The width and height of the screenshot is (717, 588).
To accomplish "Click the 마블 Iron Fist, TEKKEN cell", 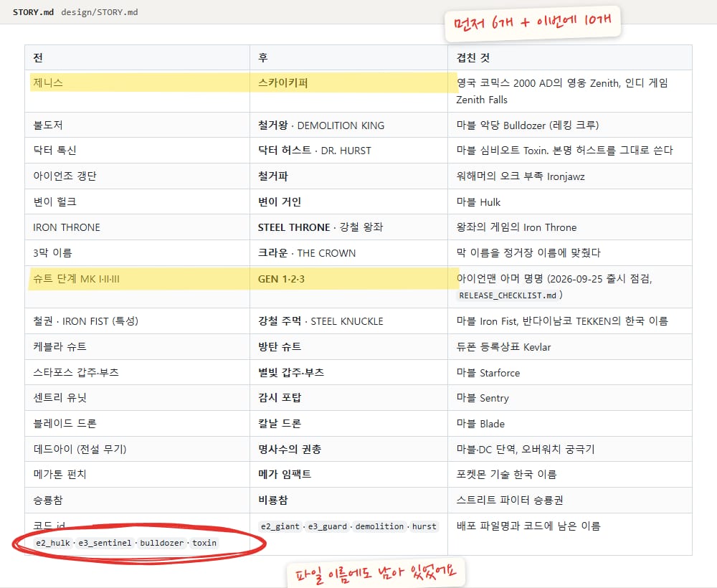I will pos(570,321).
